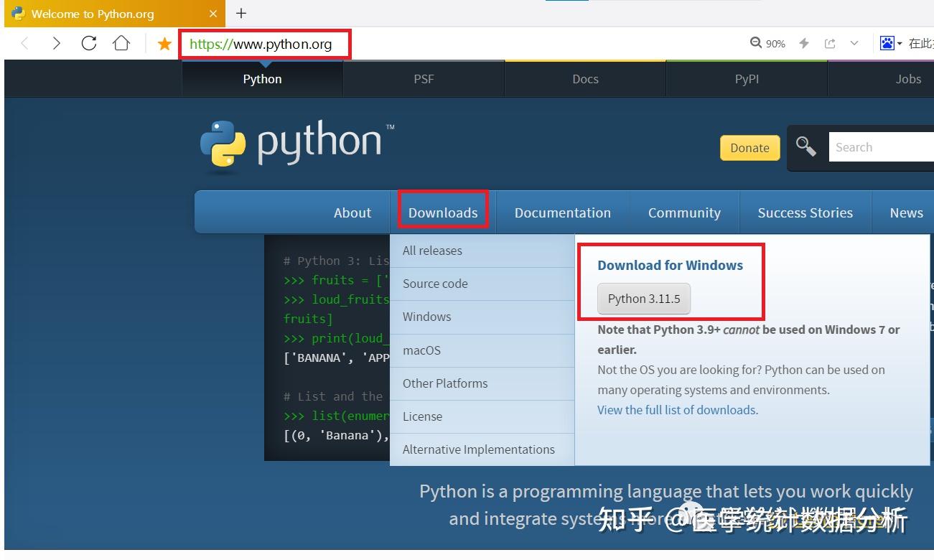934x560 pixels.
Task: Click the search magnifier icon
Action: click(806, 146)
